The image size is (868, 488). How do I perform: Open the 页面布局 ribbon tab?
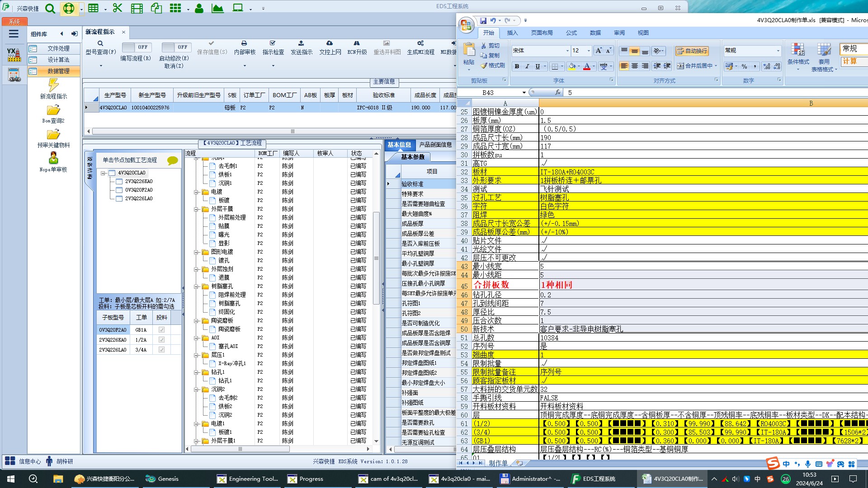click(542, 33)
